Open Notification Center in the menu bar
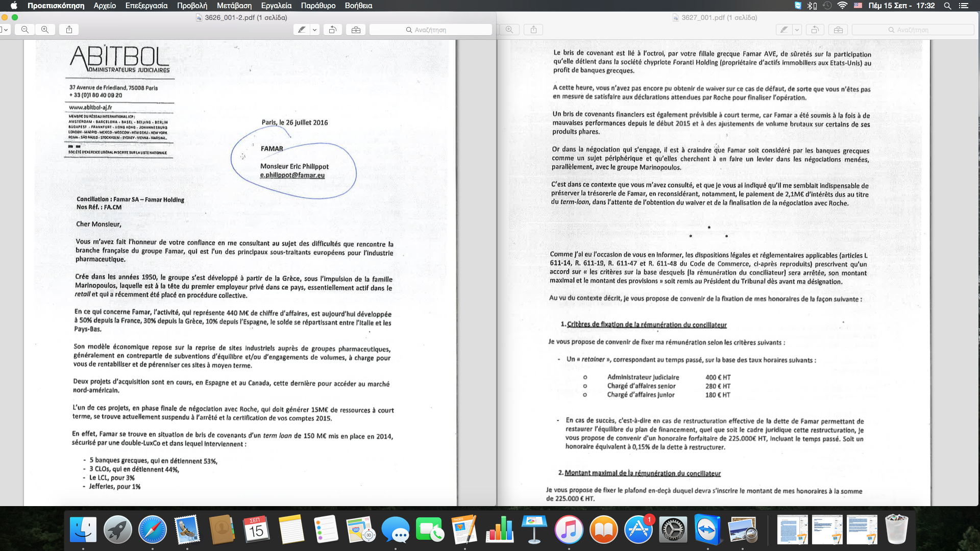The width and height of the screenshot is (980, 551). coord(964,6)
